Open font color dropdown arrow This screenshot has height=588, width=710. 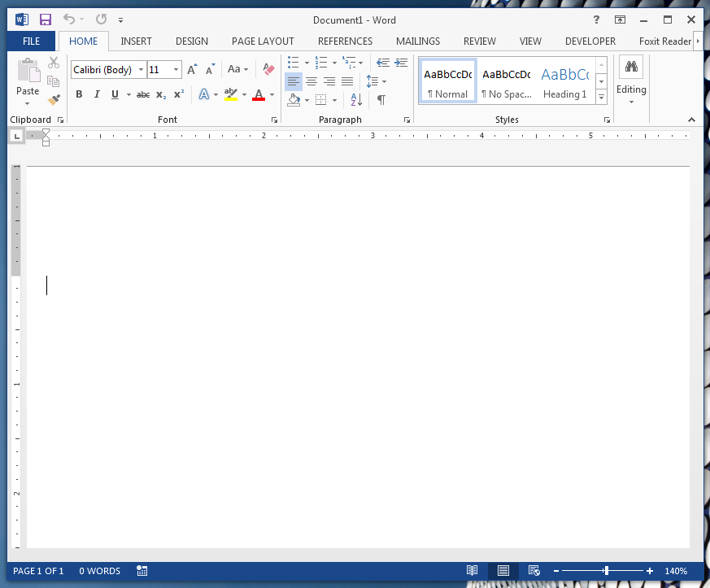[272, 94]
